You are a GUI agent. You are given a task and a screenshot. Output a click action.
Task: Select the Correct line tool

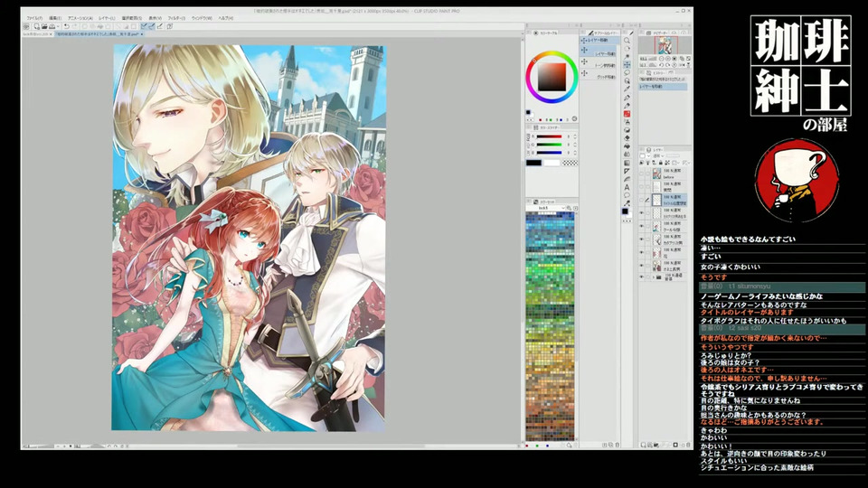coord(627,203)
